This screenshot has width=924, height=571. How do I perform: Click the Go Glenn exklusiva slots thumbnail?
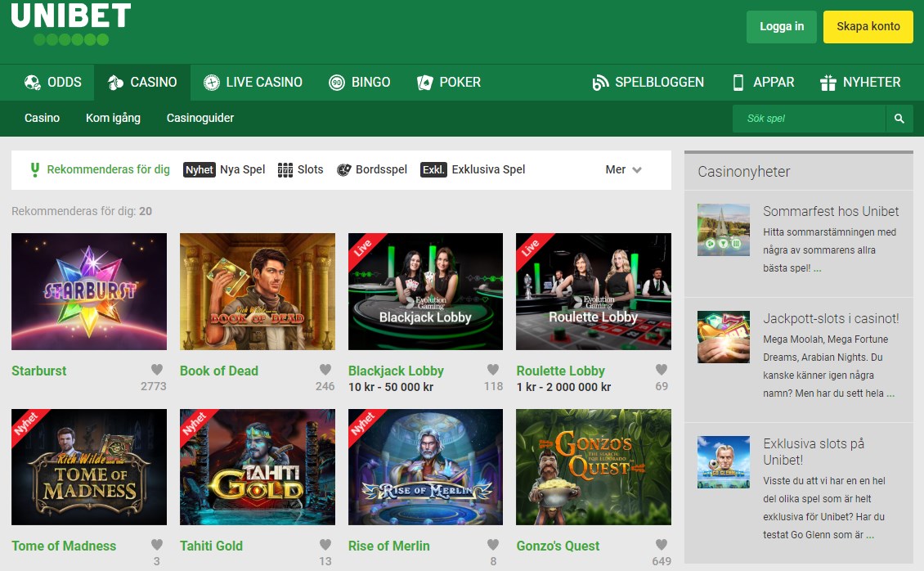(724, 462)
